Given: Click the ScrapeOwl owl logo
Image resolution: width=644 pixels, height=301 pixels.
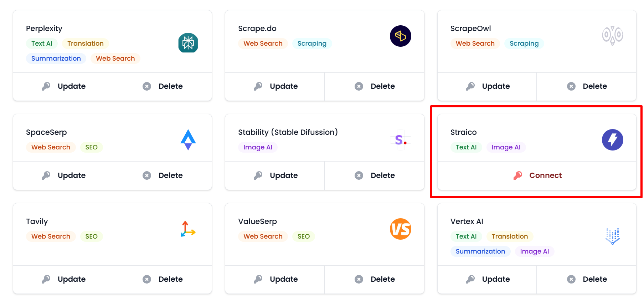Looking at the screenshot, I should (x=612, y=36).
